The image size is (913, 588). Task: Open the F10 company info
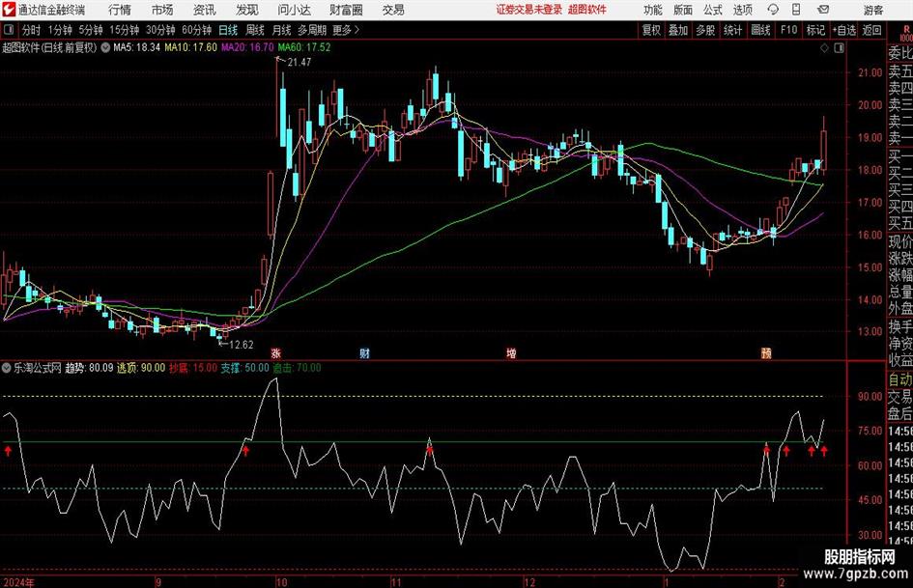coord(789,30)
